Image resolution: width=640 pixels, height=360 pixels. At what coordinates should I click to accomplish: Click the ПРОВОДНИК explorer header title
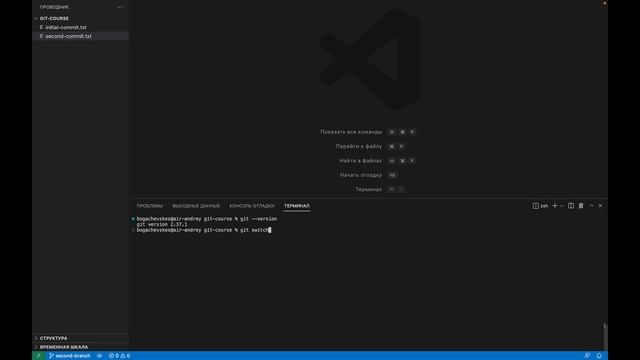(x=54, y=7)
